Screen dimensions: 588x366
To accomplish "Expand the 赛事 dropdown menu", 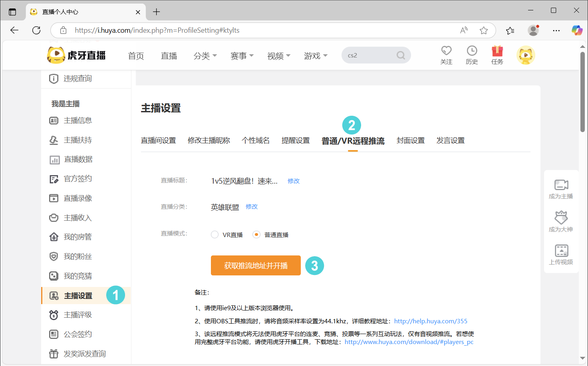I will (242, 56).
